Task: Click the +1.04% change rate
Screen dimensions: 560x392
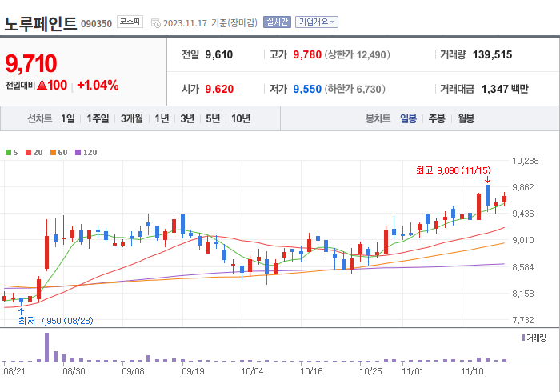Action: click(98, 85)
